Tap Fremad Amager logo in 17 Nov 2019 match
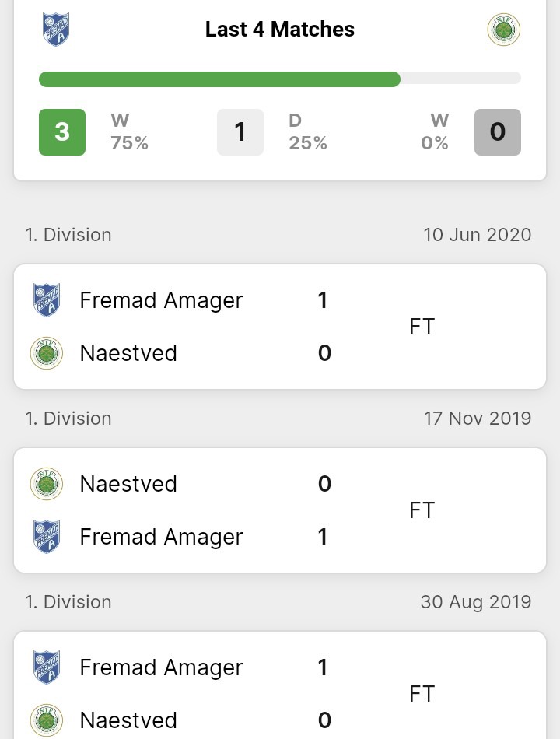 47,536
